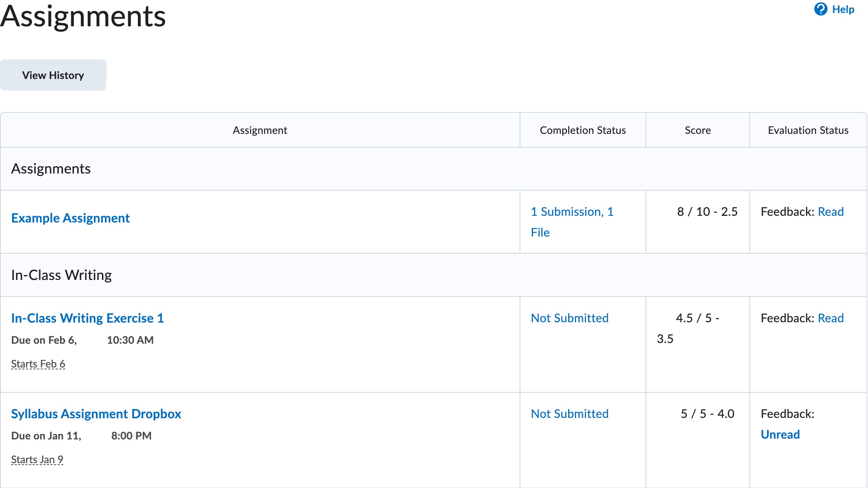Viewport: 868px width, 488px height.
Task: Click the Help question mark icon
Action: pos(821,9)
